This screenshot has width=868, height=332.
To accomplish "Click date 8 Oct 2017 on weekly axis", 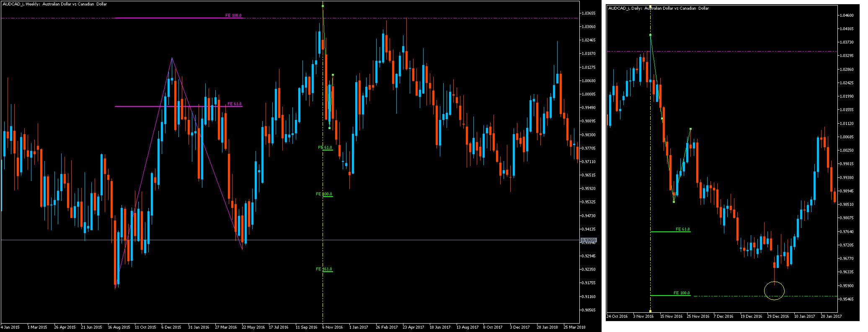I will (x=493, y=327).
